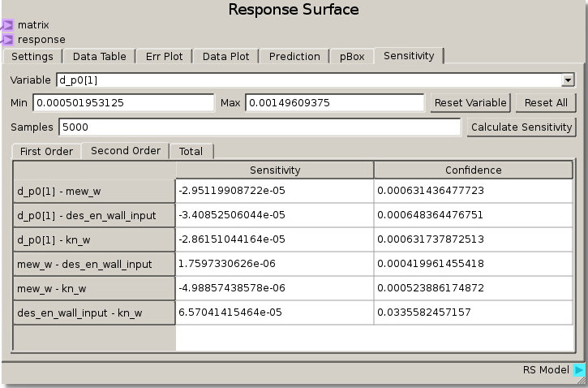Switch to the Err Plot tab
The height and width of the screenshot is (388, 588).
click(x=165, y=56)
